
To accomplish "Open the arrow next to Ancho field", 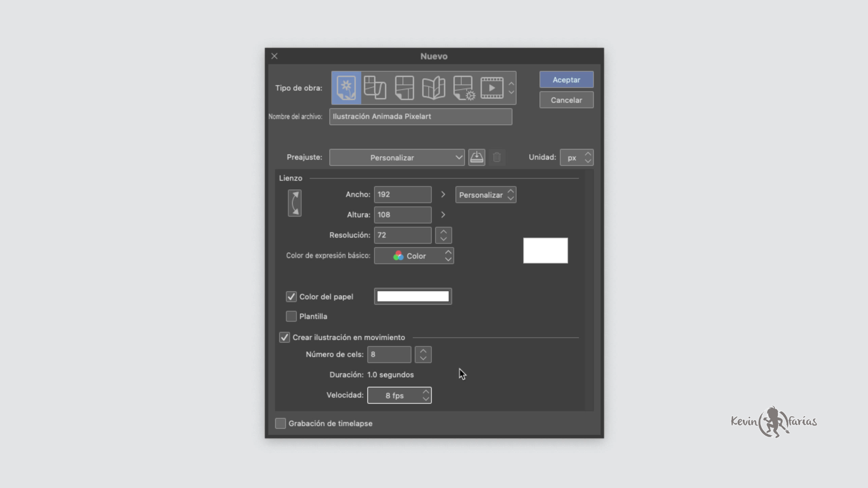I will pyautogui.click(x=443, y=194).
